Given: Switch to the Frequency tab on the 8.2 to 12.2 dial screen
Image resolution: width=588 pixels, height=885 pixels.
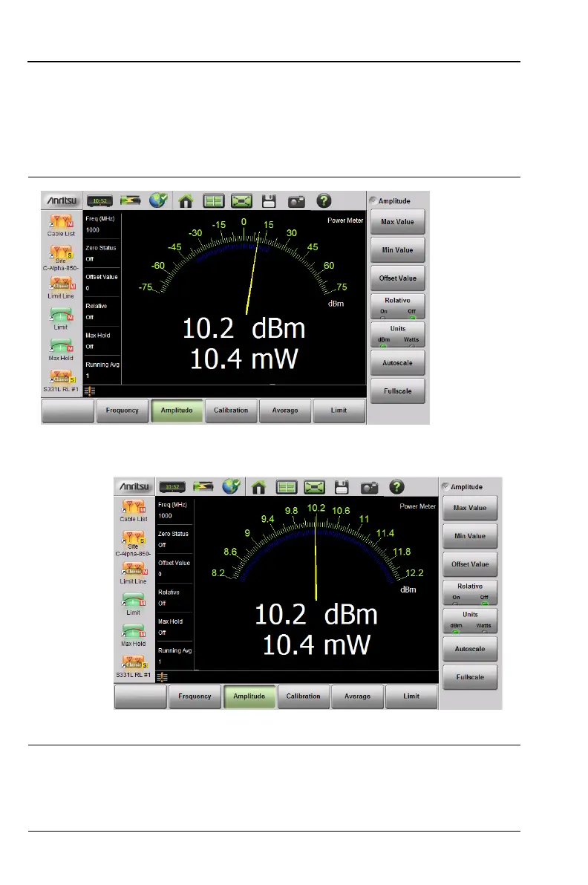Looking at the screenshot, I should tap(195, 696).
